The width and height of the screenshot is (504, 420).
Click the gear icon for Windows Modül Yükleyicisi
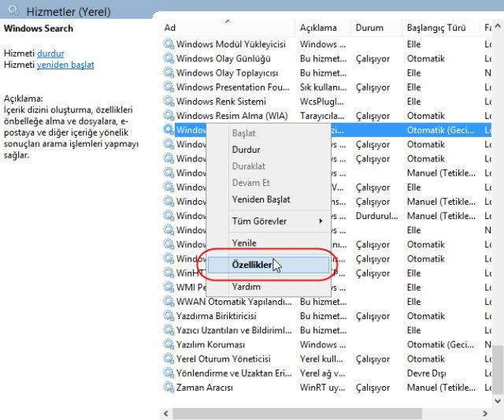point(169,44)
